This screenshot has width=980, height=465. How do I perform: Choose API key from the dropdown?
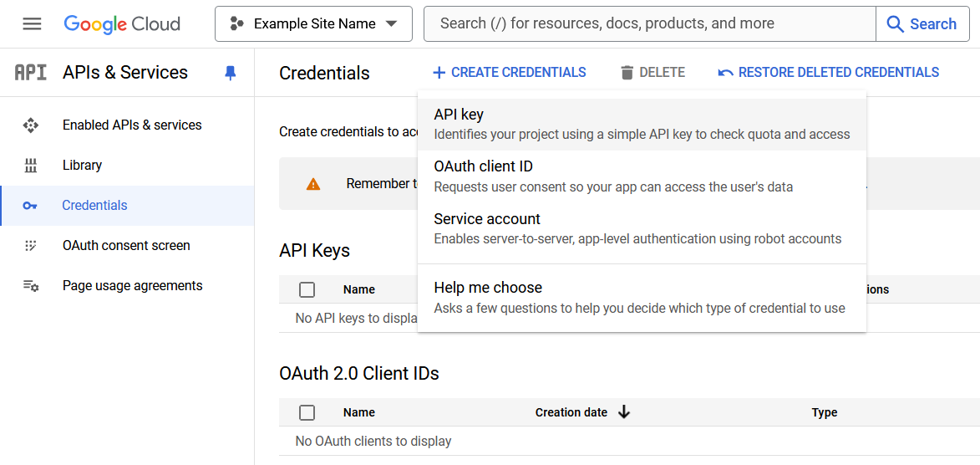(x=642, y=124)
